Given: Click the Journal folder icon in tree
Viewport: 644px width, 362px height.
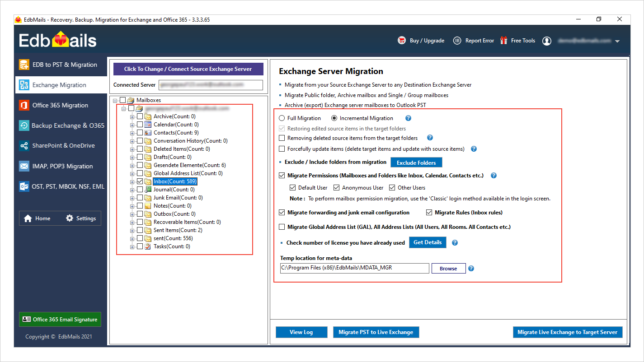Looking at the screenshot, I should 148,190.
